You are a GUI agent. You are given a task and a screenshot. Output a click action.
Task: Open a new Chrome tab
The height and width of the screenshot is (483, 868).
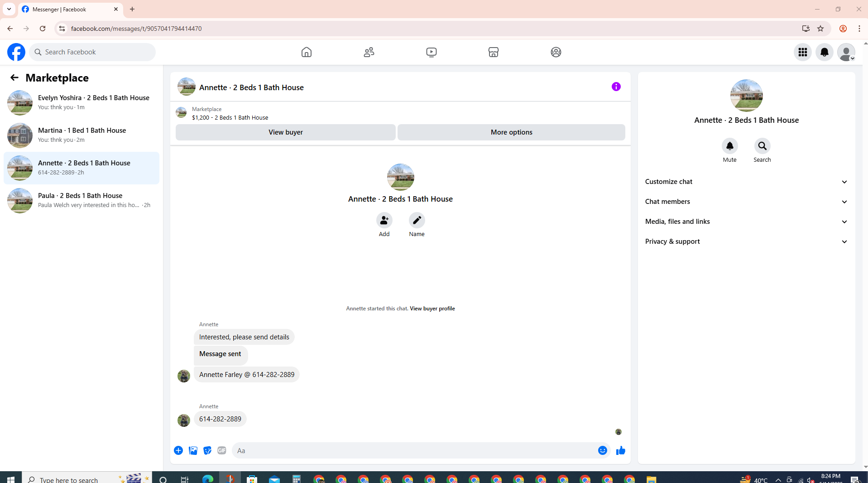click(x=132, y=9)
